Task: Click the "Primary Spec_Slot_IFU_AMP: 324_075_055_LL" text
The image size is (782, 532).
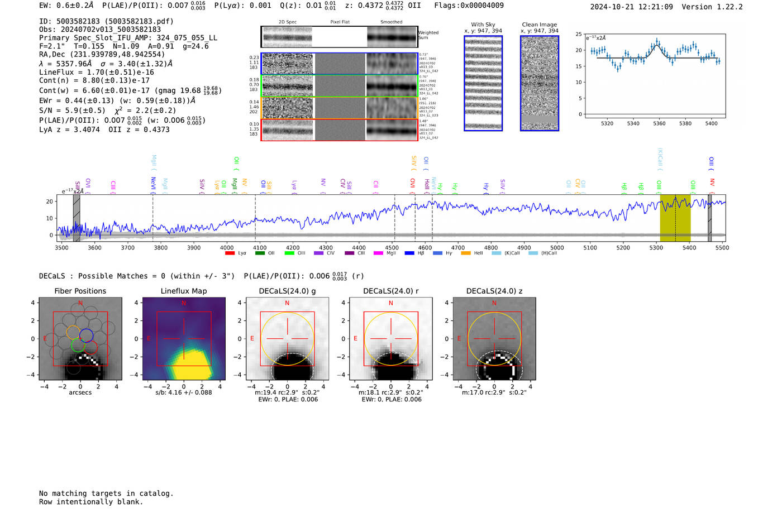Action: (128, 38)
